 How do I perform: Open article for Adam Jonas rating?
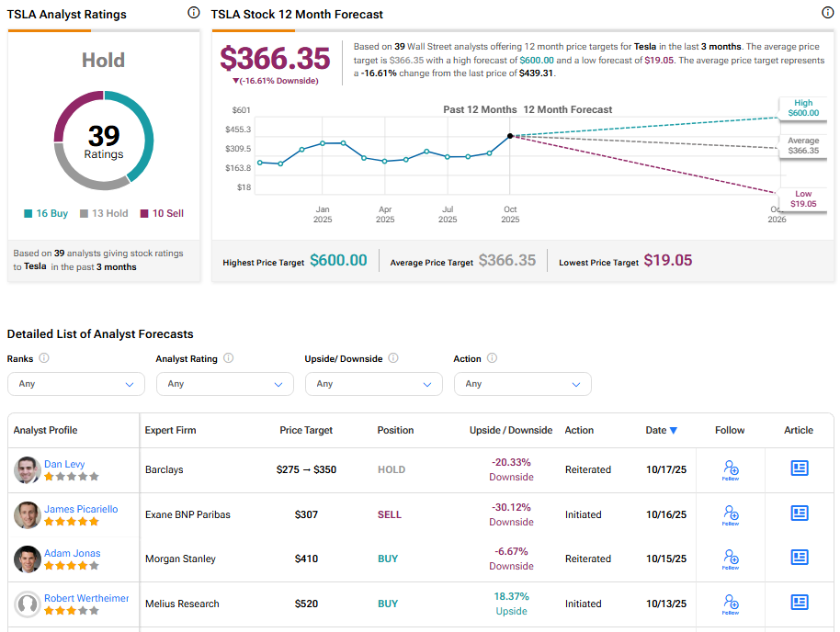coord(800,558)
